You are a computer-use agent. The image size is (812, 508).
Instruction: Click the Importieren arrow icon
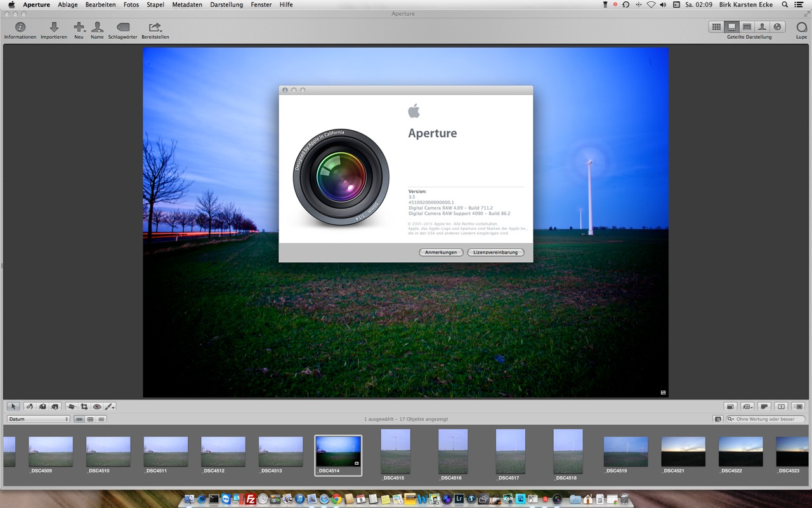tap(54, 27)
